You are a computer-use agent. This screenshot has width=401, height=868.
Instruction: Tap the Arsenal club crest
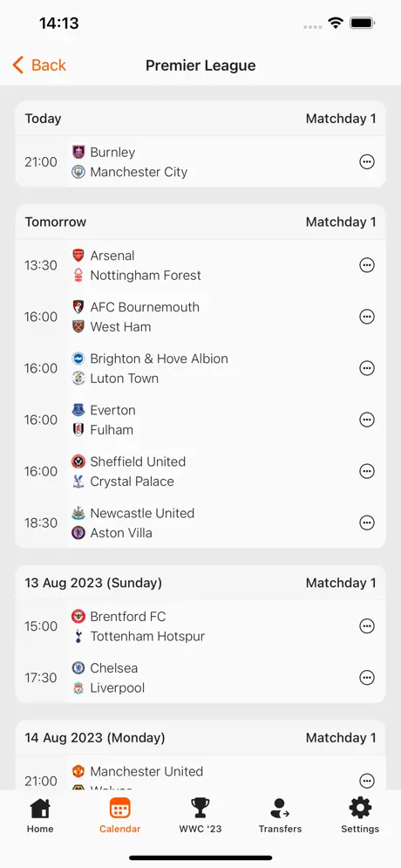pos(78,256)
